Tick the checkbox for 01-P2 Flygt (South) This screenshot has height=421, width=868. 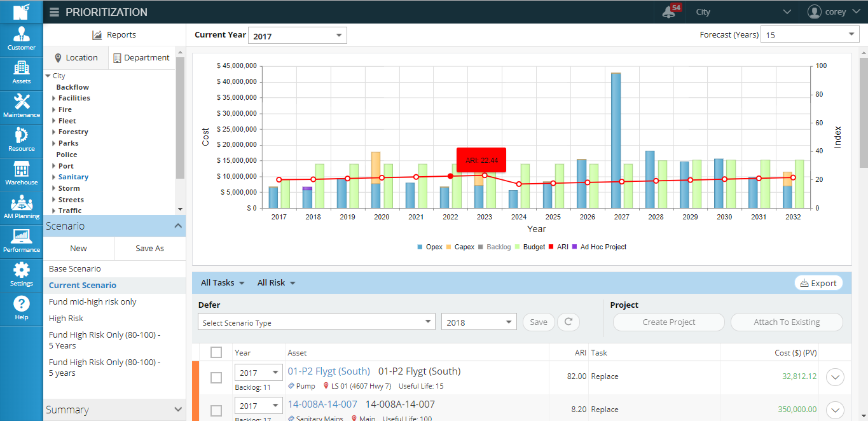216,377
